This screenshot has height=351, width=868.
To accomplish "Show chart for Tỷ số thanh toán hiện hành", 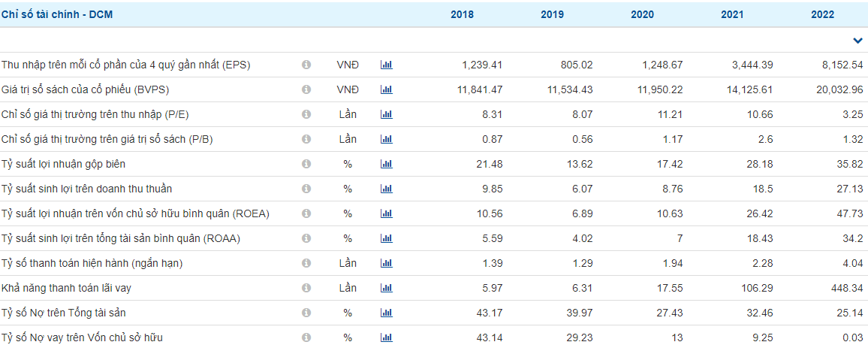I will pos(387,263).
